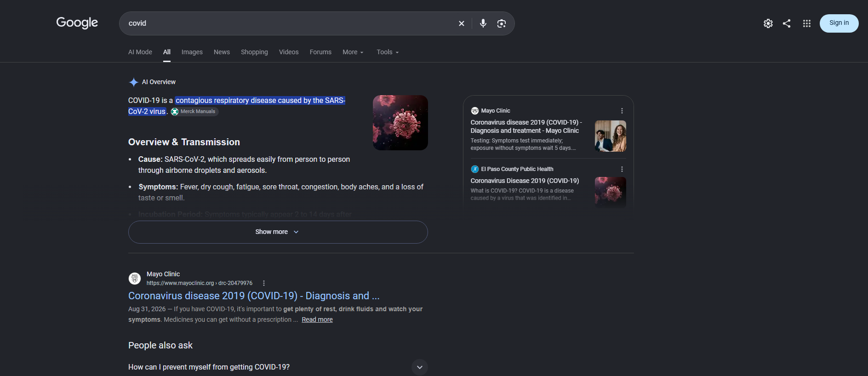The height and width of the screenshot is (376, 868).
Task: Switch to the Videos tab
Action: click(x=289, y=52)
